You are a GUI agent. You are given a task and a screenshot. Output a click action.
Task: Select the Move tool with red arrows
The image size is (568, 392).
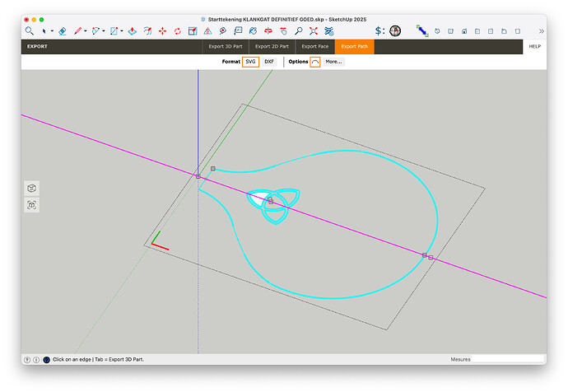click(163, 31)
